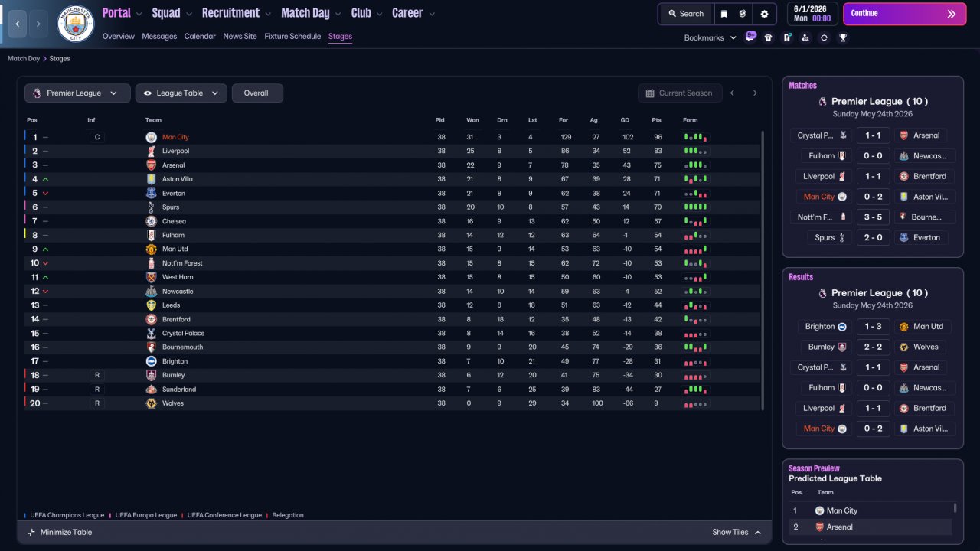The height and width of the screenshot is (551, 980).
Task: Click the Search button
Action: (x=685, y=14)
